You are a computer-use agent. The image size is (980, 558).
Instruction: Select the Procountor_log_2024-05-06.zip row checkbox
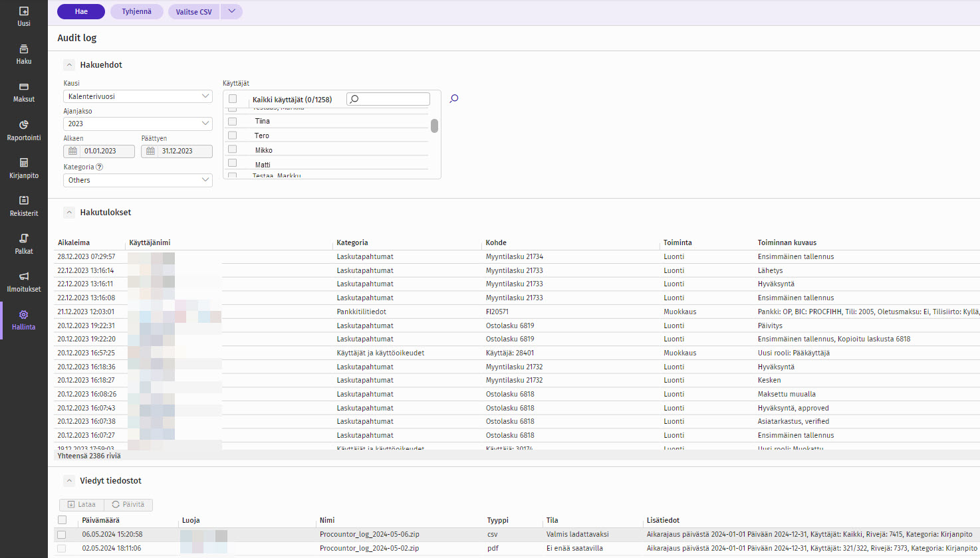click(x=62, y=535)
